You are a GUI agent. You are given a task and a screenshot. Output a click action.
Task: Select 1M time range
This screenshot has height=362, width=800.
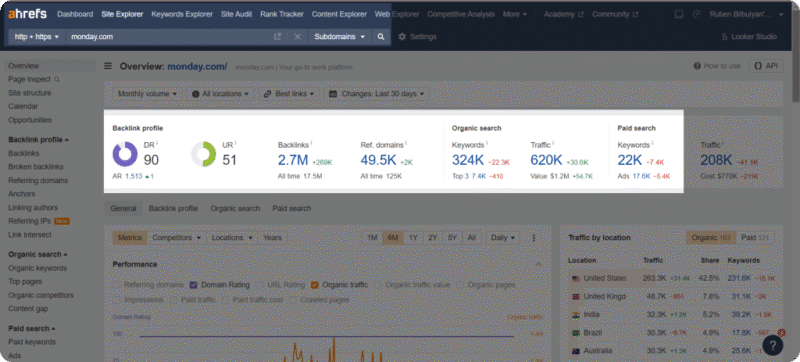(x=372, y=238)
